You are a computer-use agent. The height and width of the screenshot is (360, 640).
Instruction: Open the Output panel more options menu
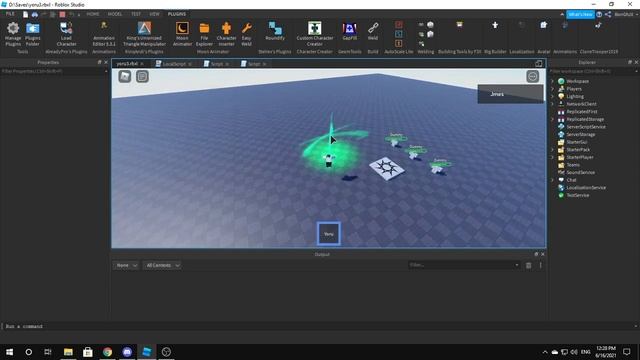coord(540,265)
